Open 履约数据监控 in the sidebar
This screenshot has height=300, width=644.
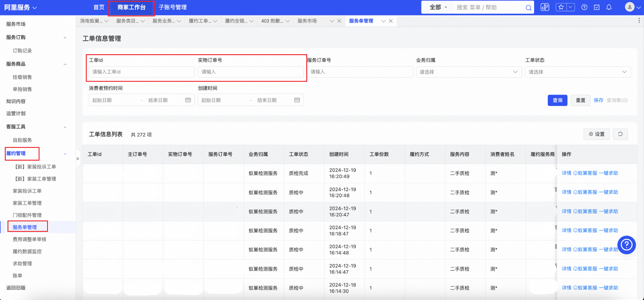27,251
